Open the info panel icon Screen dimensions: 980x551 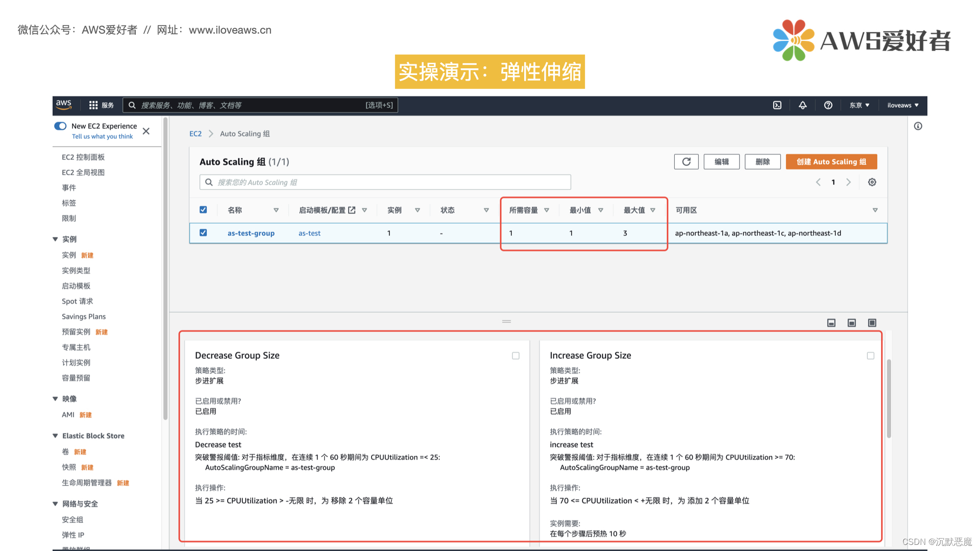918,126
